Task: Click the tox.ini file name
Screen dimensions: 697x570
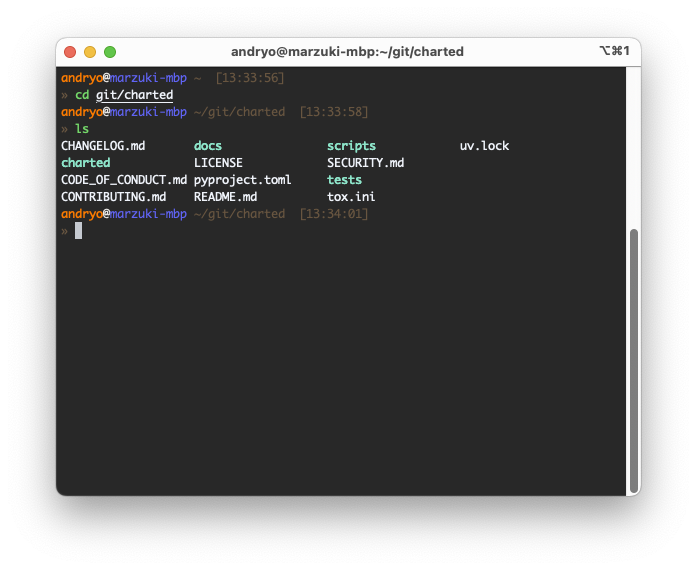Action: (351, 197)
